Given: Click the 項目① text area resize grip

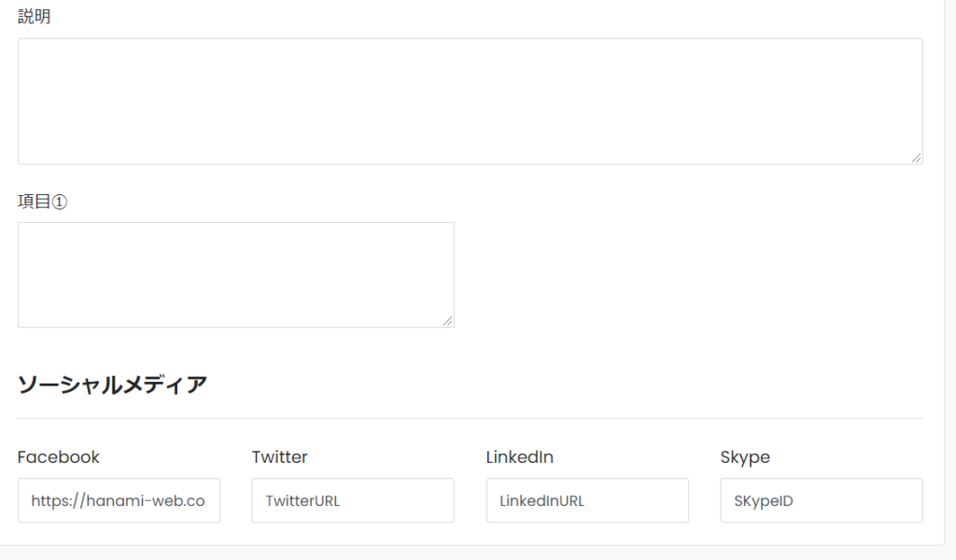Looking at the screenshot, I should point(447,321).
